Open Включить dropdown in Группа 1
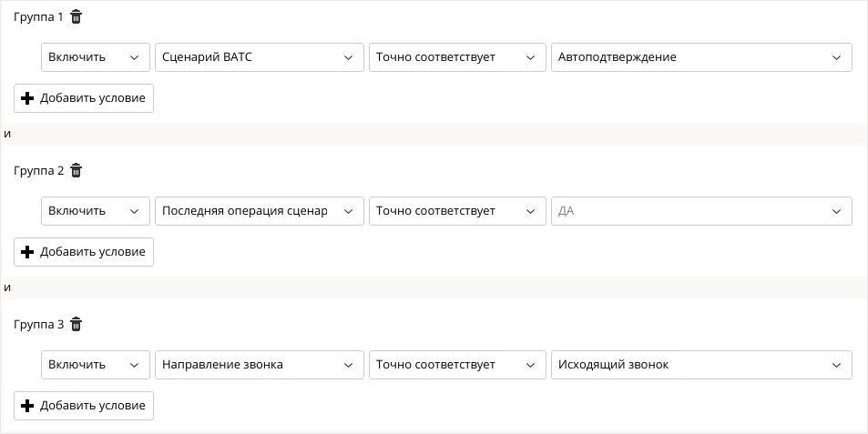 click(96, 57)
